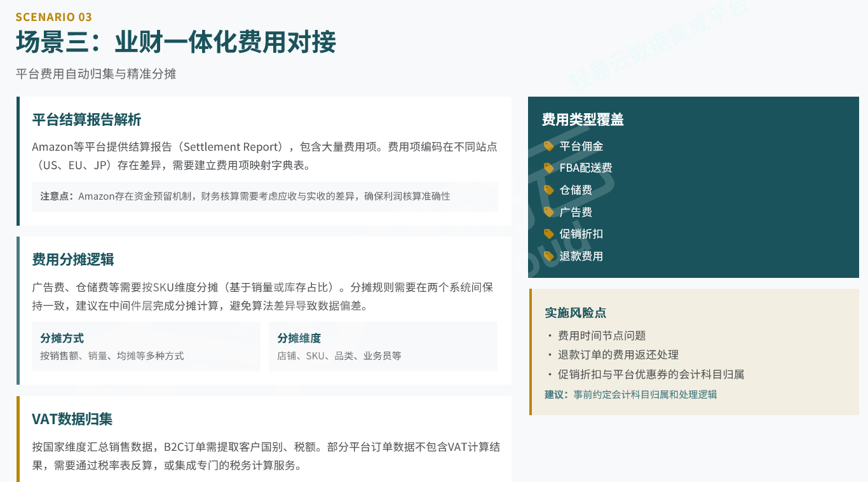Image resolution: width=868 pixels, height=482 pixels.
Task: Click the VAT数据归集 heading
Action: click(x=72, y=419)
